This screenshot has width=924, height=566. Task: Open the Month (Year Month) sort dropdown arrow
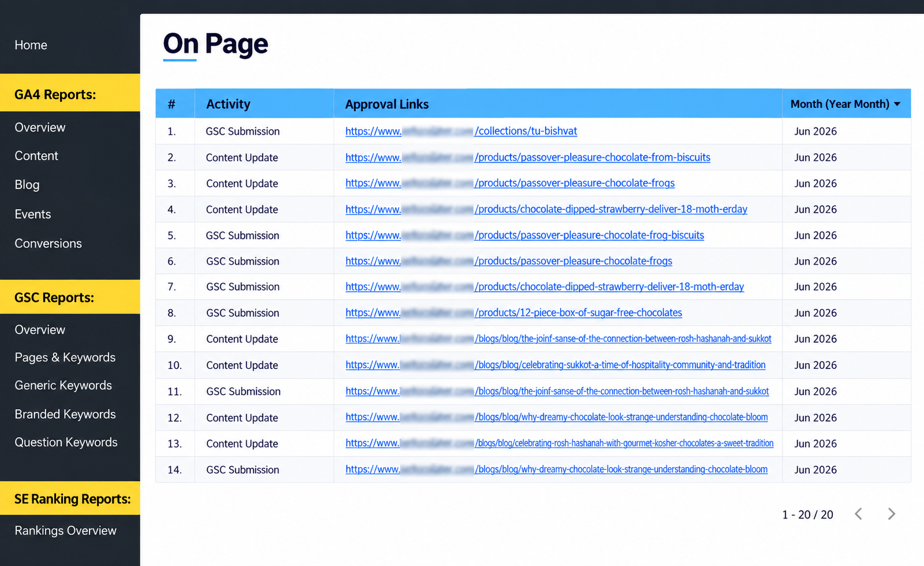897,104
